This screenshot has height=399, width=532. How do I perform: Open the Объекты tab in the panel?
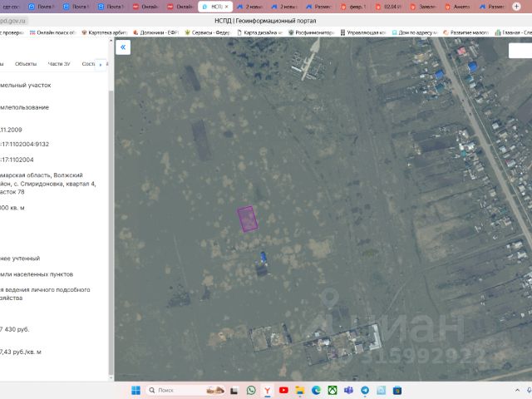point(26,64)
